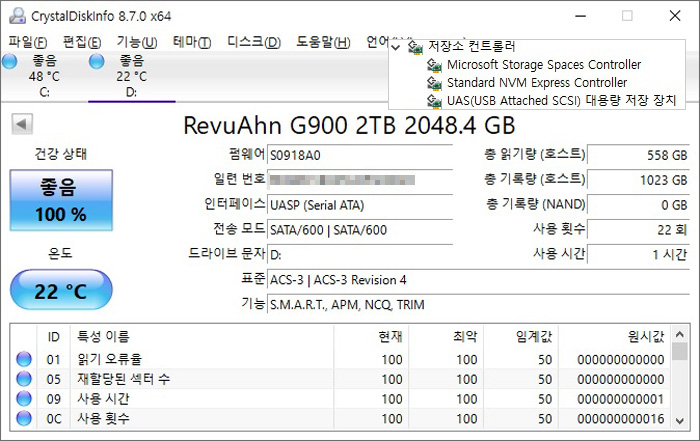
Task: Click total host writes value 1023 GB
Action: (x=638, y=180)
